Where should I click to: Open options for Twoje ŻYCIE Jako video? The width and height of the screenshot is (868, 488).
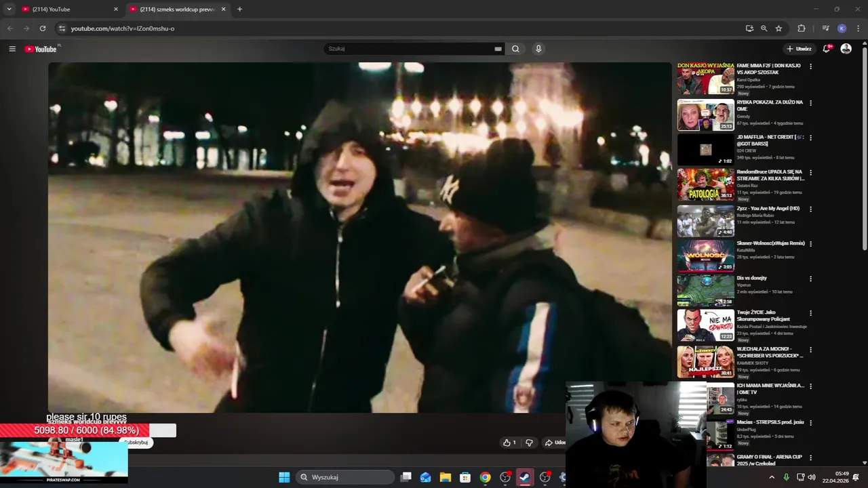(810, 314)
